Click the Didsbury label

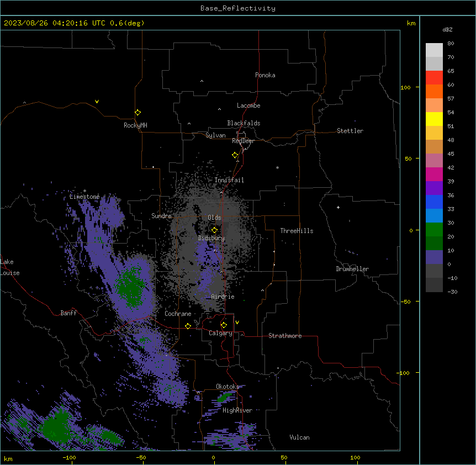click(x=211, y=238)
